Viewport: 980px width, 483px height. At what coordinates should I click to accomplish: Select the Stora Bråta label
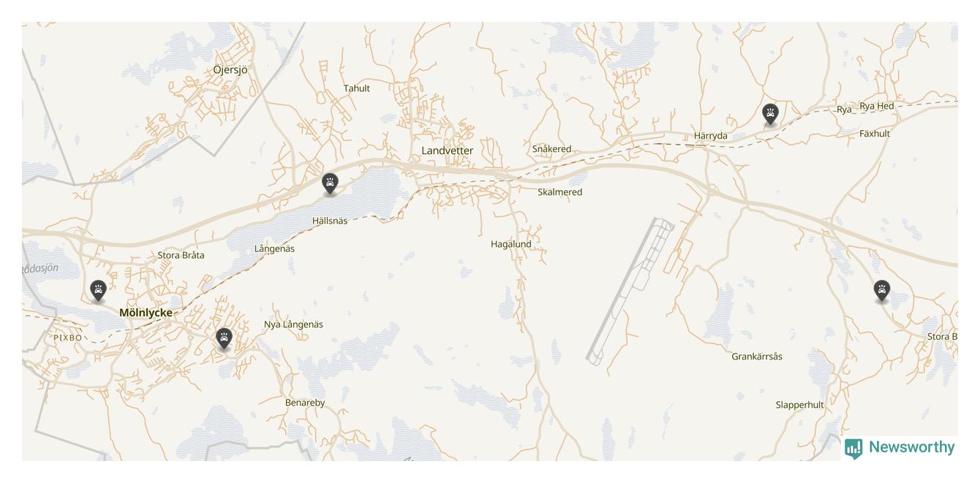click(x=181, y=255)
